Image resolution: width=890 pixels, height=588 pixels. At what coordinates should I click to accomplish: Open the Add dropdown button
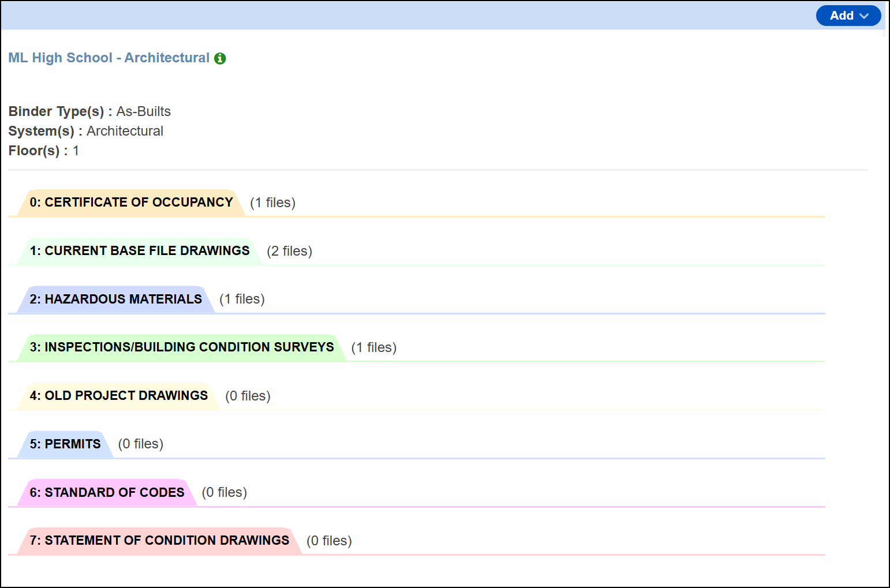point(848,16)
